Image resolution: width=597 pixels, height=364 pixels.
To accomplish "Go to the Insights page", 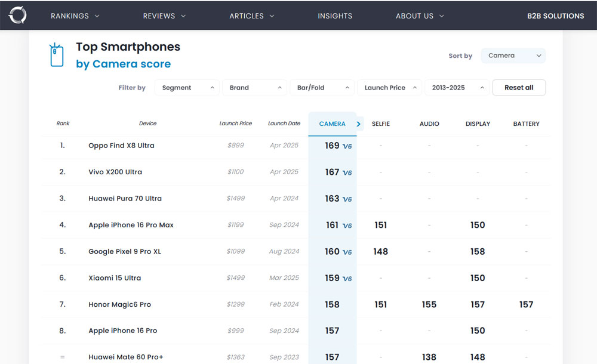I will pos(335,16).
